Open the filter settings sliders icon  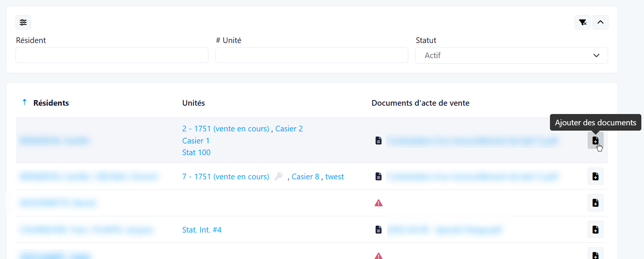(x=23, y=22)
